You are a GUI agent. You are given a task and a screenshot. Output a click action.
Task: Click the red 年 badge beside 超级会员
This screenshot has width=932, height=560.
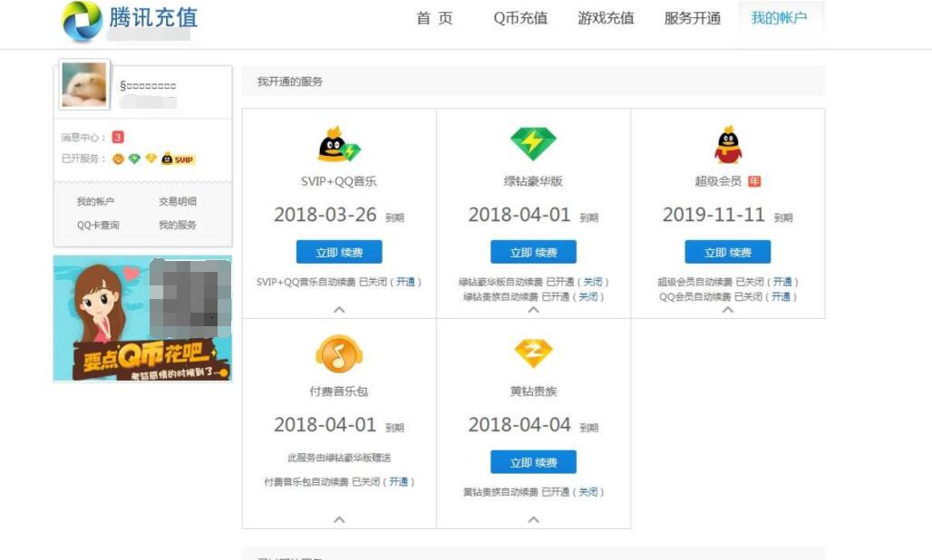click(754, 181)
